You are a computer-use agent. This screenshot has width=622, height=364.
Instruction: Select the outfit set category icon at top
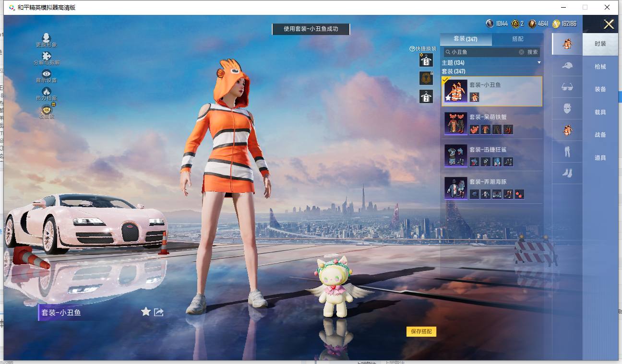tap(567, 44)
